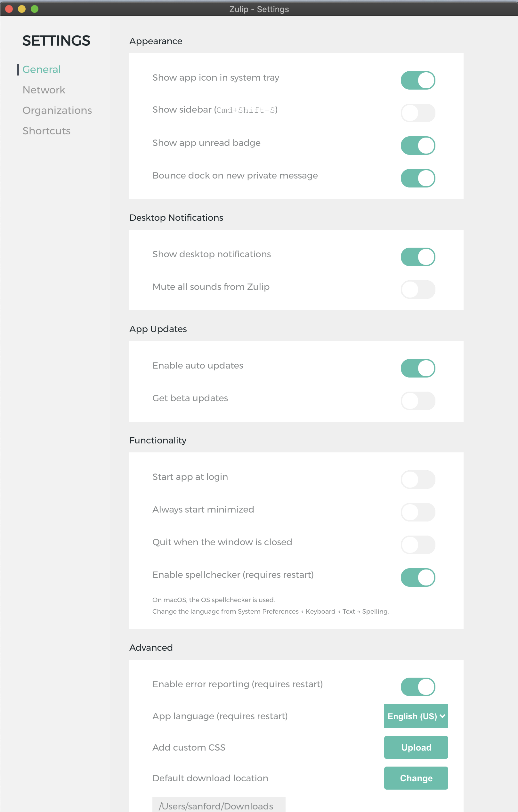Turn on Always start minimized
The width and height of the screenshot is (518, 812).
(418, 512)
